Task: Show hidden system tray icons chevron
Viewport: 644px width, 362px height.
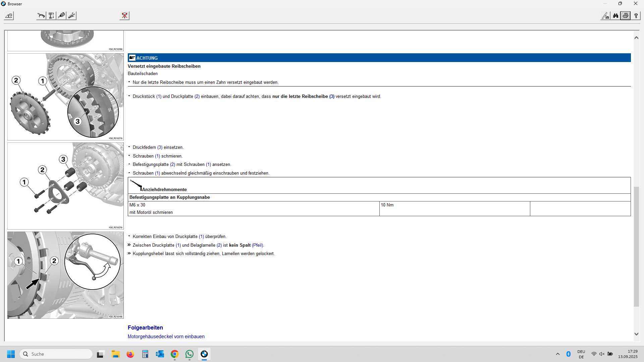Action: pyautogui.click(x=558, y=354)
